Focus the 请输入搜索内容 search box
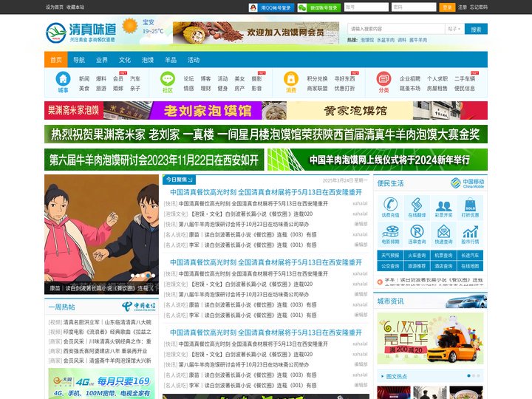The image size is (532, 399). (396, 29)
